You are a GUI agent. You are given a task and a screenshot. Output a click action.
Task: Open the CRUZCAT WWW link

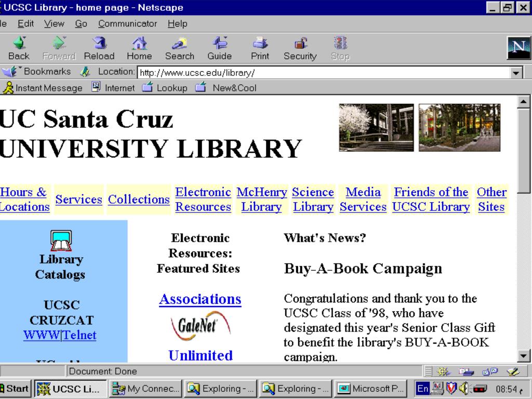tap(42, 335)
